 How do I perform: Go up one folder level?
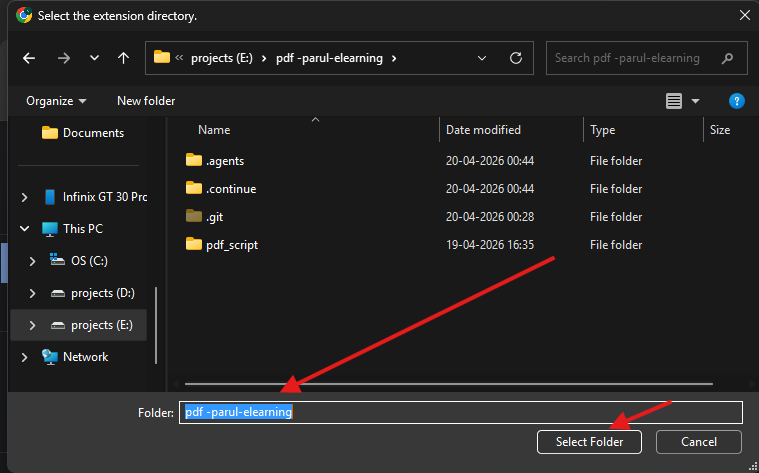[123, 58]
